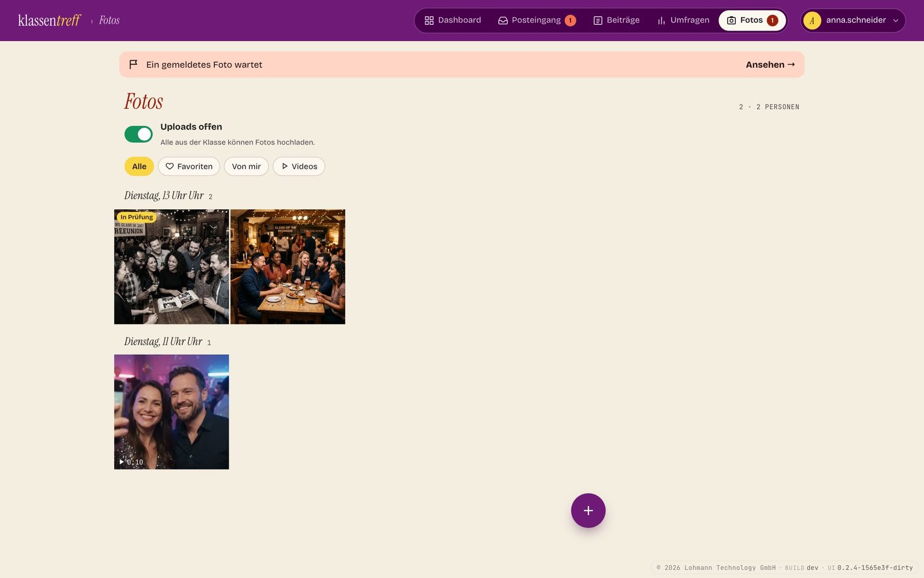Click the plus button to add photo

[588, 510]
